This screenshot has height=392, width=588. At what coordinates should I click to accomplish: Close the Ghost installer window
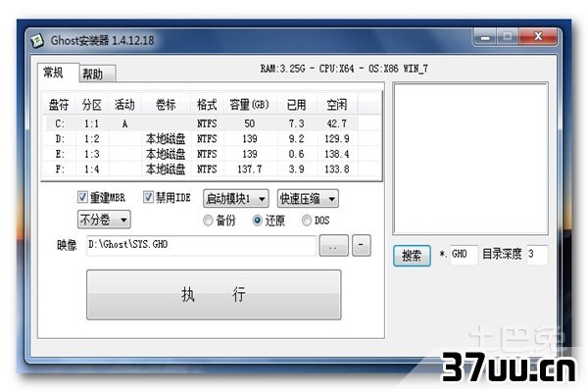coord(538,37)
